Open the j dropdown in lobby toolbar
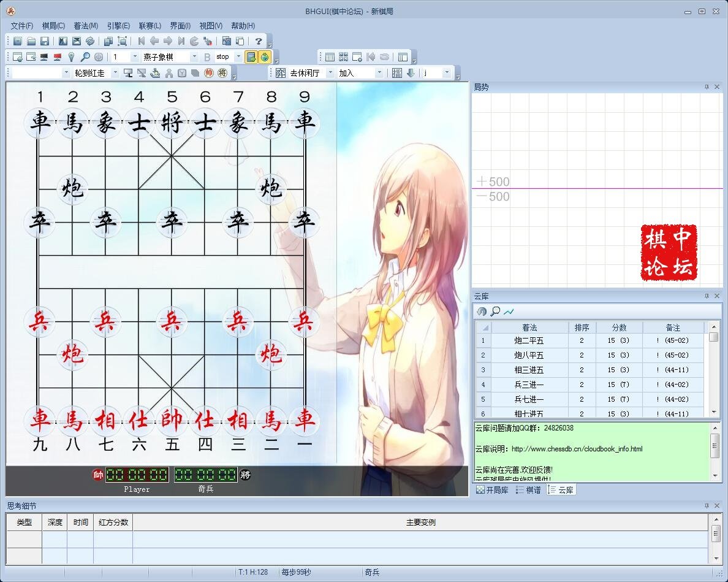This screenshot has width=728, height=582. click(447, 73)
